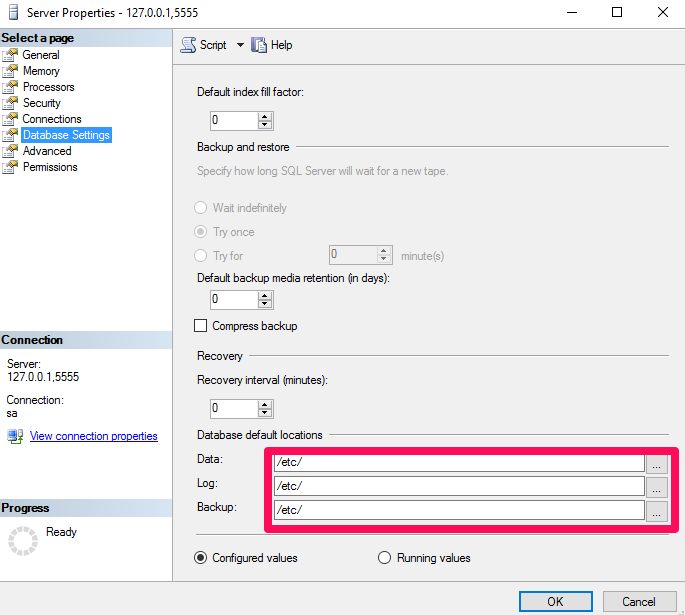Image resolution: width=685 pixels, height=615 pixels.
Task: Click the Security page icon
Action: pos(10,103)
